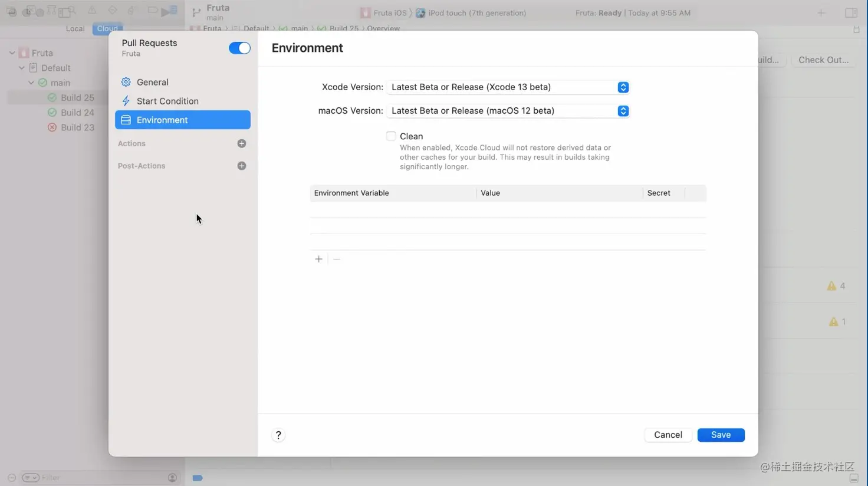Click the Overview breadcrumb item
Image resolution: width=868 pixels, height=486 pixels.
pos(383,28)
